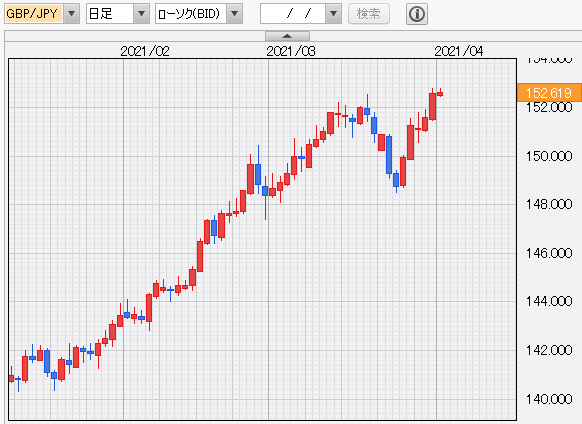Click the 2021/02 date axis label

click(x=145, y=51)
